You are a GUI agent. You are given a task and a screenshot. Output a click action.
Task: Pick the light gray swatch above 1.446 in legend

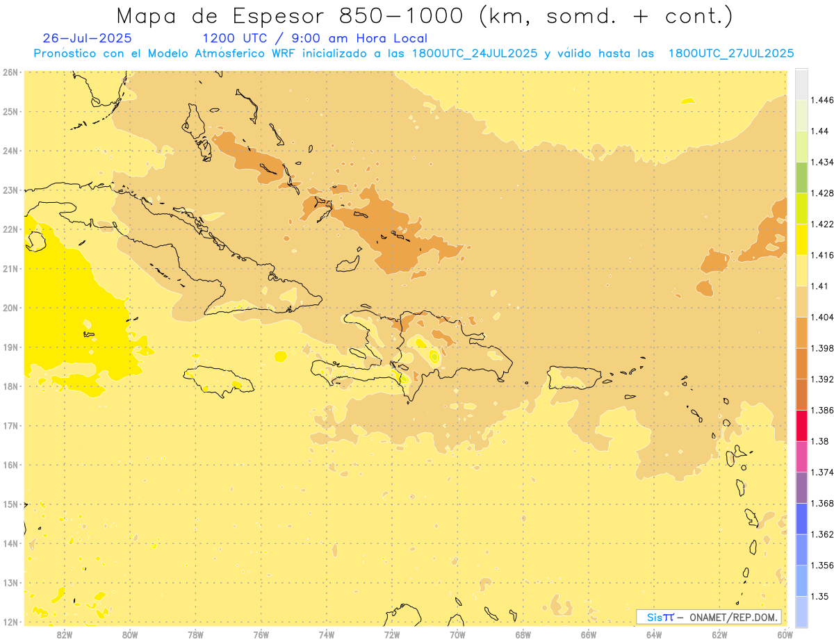(x=801, y=84)
